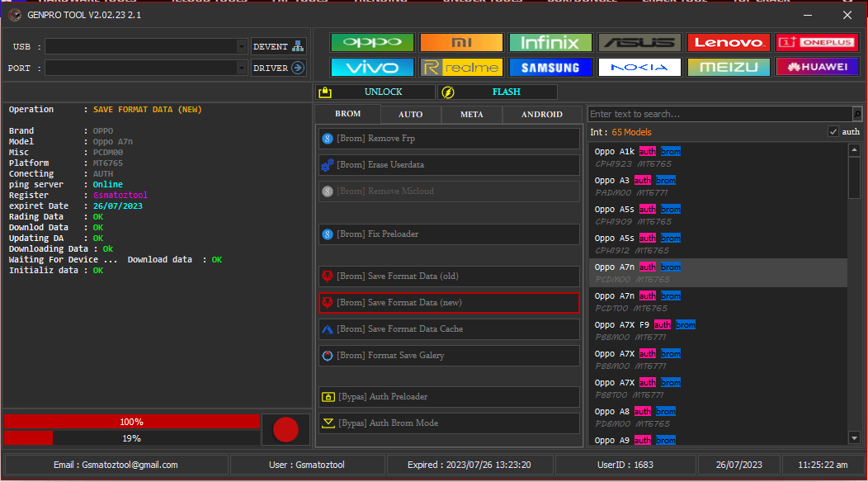The image size is (868, 482).
Task: Open the ANDROID tab
Action: tap(540, 114)
